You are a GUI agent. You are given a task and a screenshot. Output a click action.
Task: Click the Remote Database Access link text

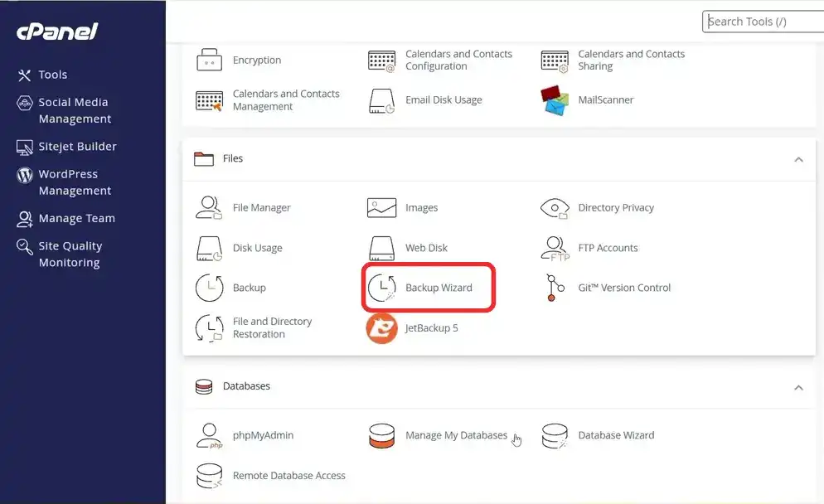point(289,476)
